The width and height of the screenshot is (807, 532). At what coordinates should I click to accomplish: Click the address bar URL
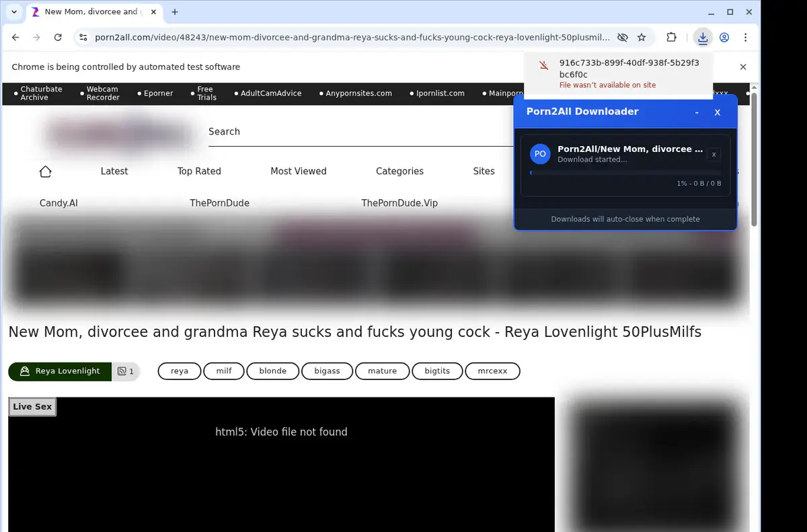351,38
